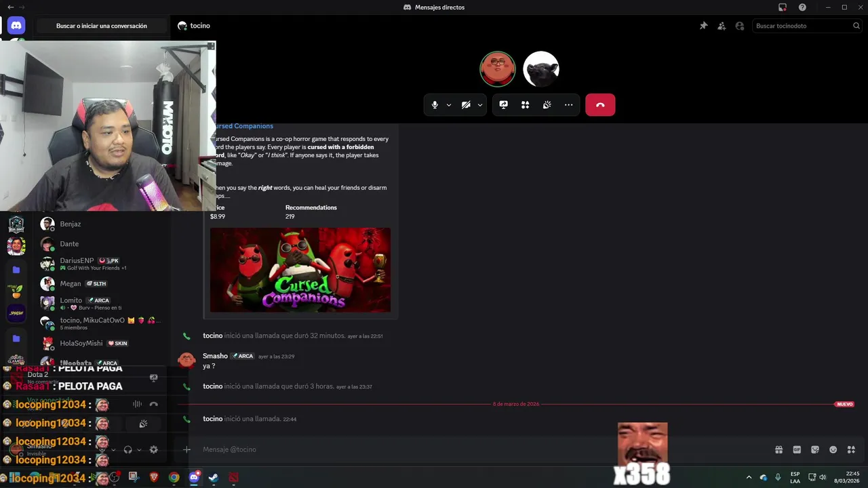Open Google Chrome in taskbar
The height and width of the screenshot is (488, 868).
(x=174, y=477)
